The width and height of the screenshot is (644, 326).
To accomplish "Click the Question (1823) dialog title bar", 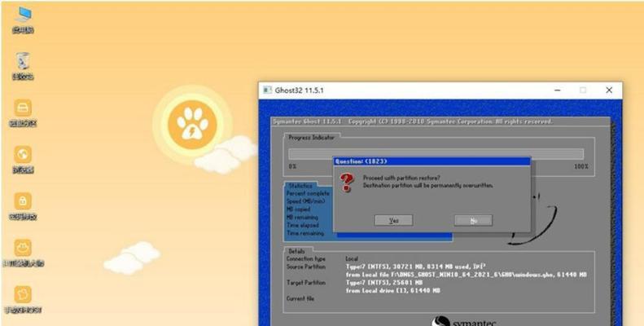I will pyautogui.click(x=432, y=161).
